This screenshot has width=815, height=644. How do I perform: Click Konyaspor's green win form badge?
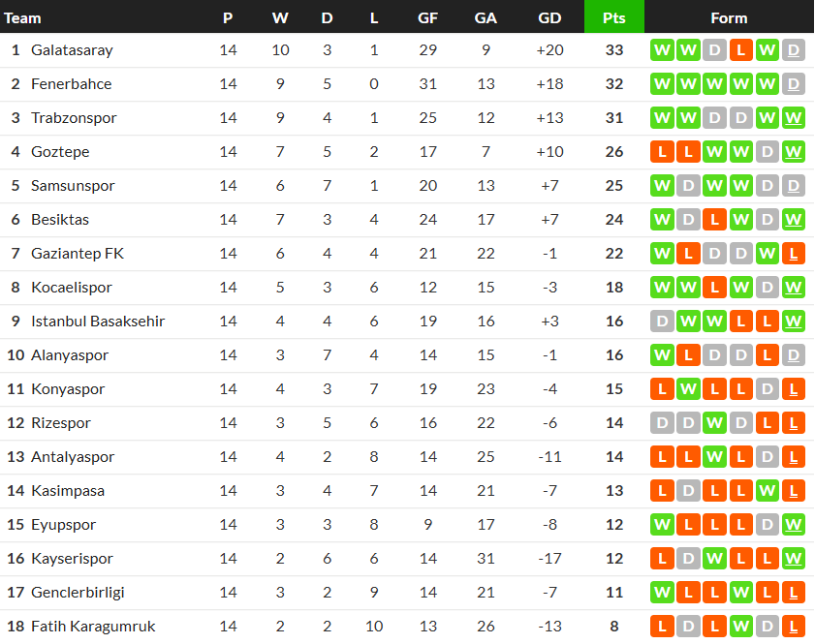point(689,389)
